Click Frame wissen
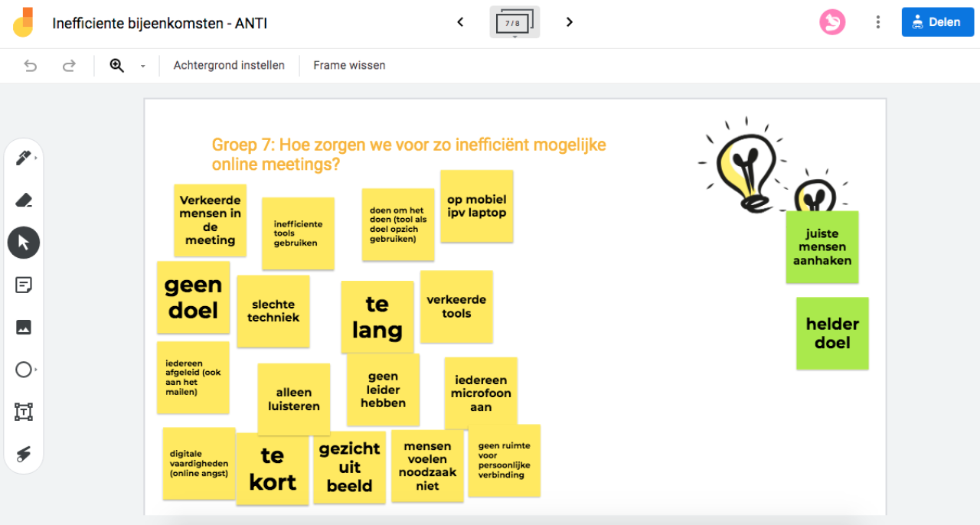This screenshot has height=525, width=980. (349, 66)
